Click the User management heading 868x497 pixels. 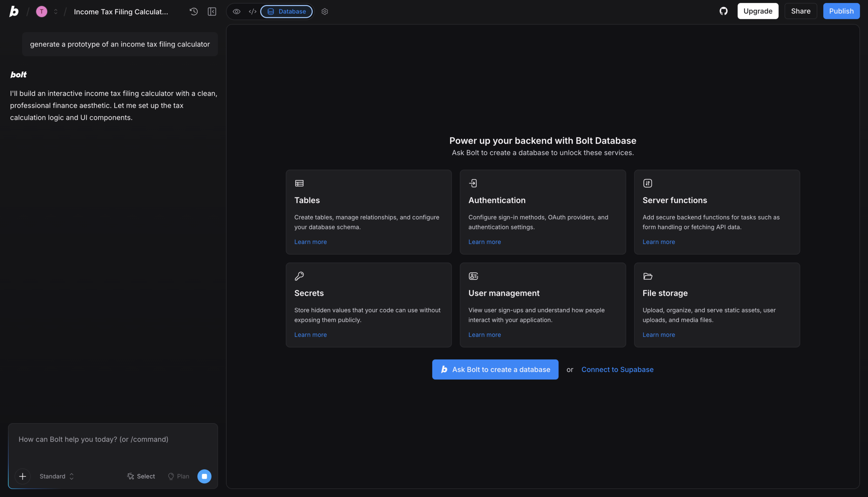tap(504, 293)
